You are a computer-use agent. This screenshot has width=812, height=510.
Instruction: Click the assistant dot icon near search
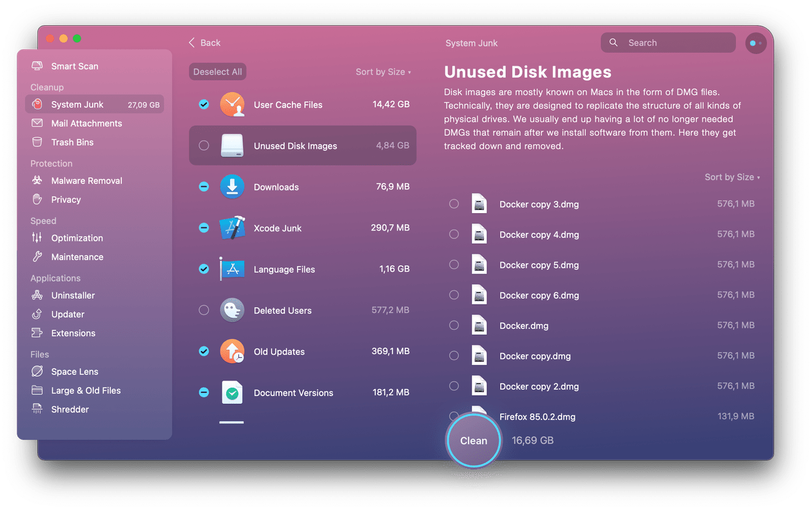pos(755,43)
